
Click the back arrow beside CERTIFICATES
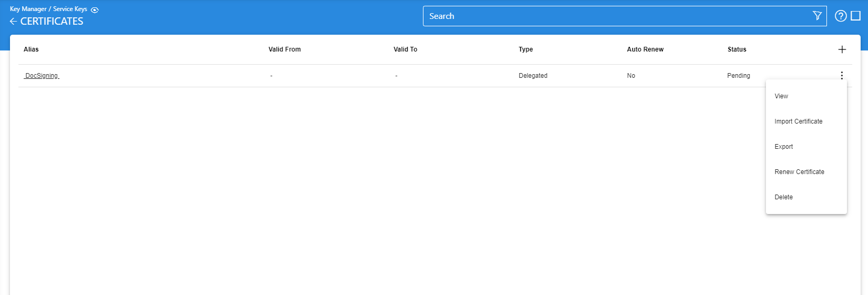click(x=13, y=22)
